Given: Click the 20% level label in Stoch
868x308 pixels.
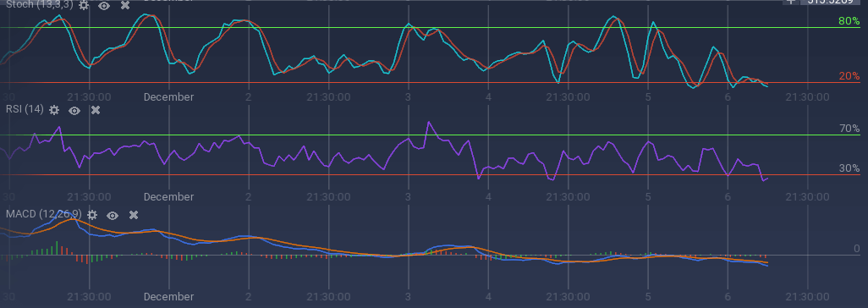Looking at the screenshot, I should (849, 76).
